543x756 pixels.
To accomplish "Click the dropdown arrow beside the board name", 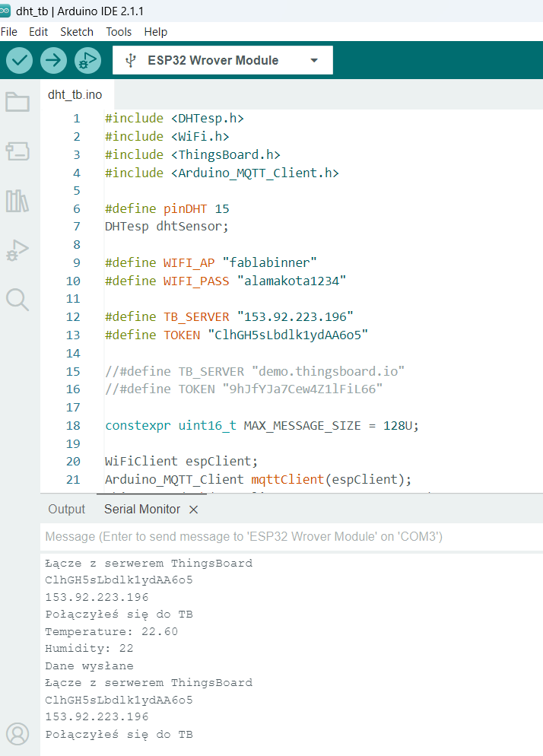I will point(314,60).
